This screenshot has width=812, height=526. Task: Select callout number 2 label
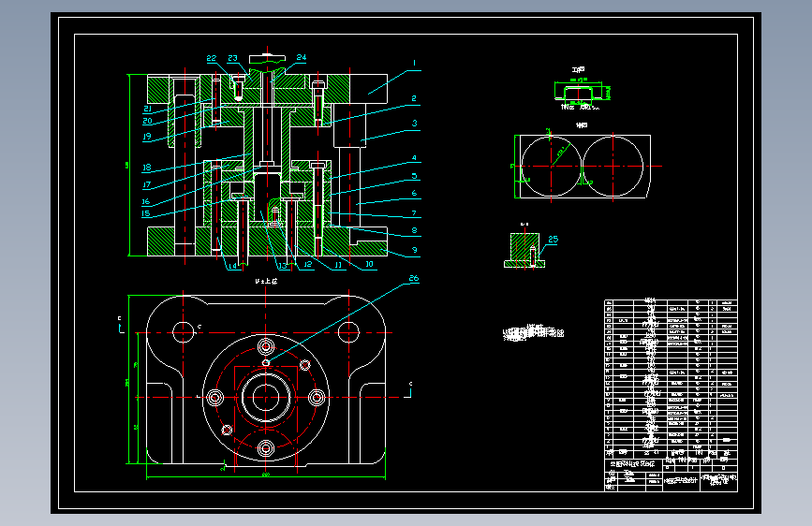[414, 98]
